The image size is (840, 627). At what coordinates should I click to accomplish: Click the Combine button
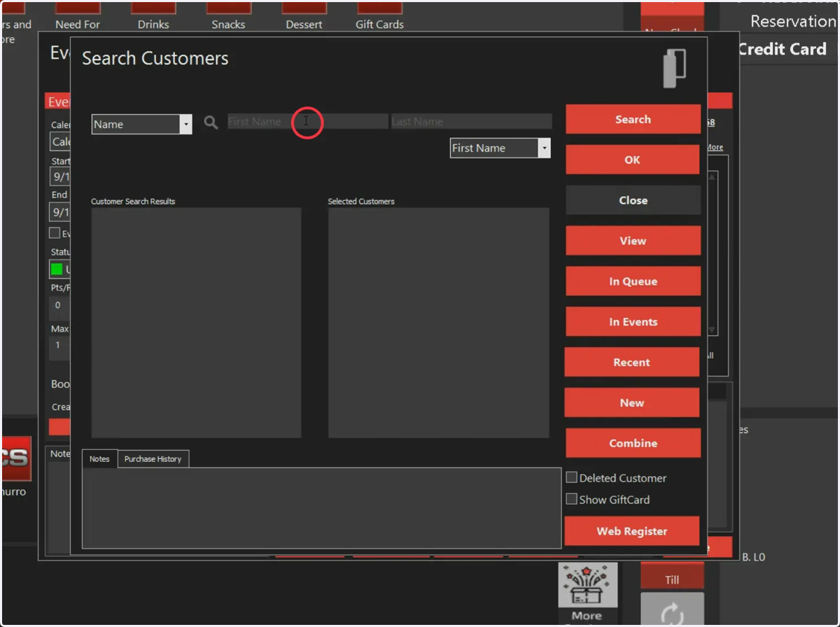click(633, 443)
